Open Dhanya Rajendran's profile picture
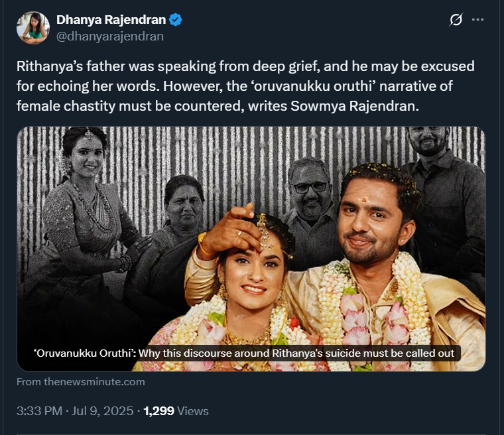This screenshot has height=435, width=504. coord(33,28)
